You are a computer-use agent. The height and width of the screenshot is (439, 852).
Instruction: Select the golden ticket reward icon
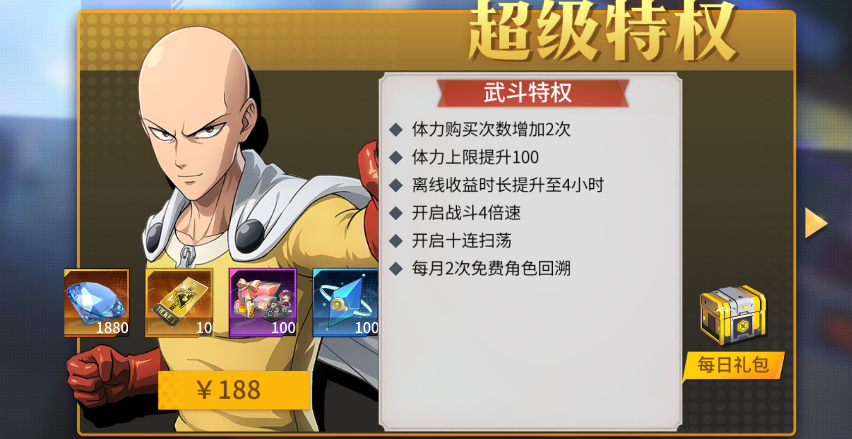coord(179,303)
